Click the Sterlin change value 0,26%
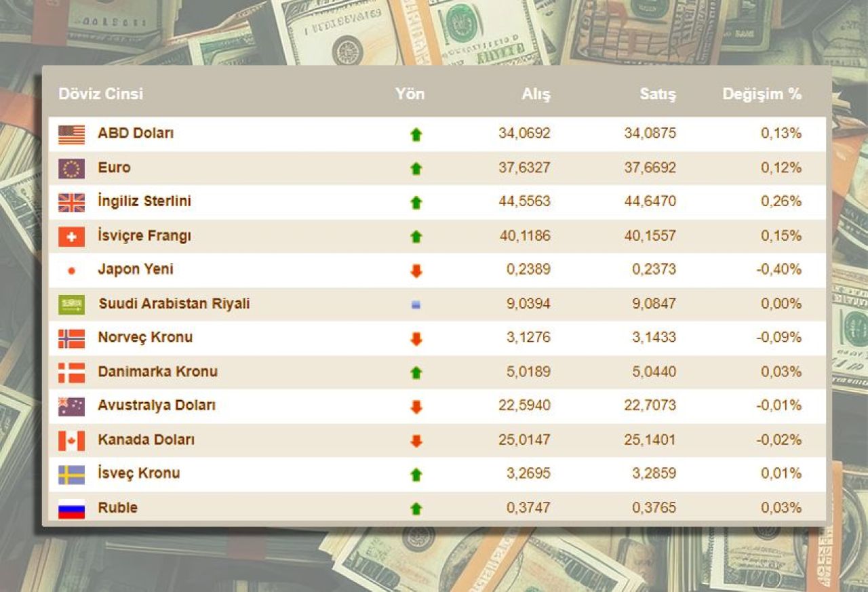 pyautogui.click(x=781, y=201)
